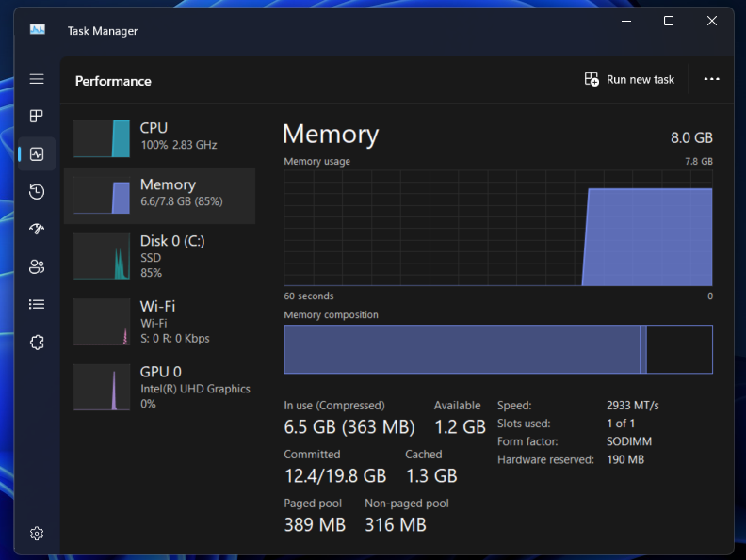Open the three-dot more options menu

pos(711,80)
